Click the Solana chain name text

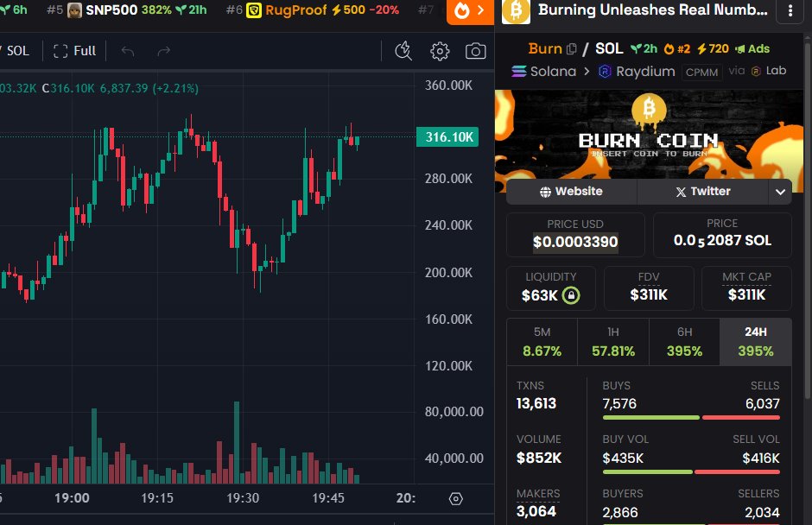[553, 72]
